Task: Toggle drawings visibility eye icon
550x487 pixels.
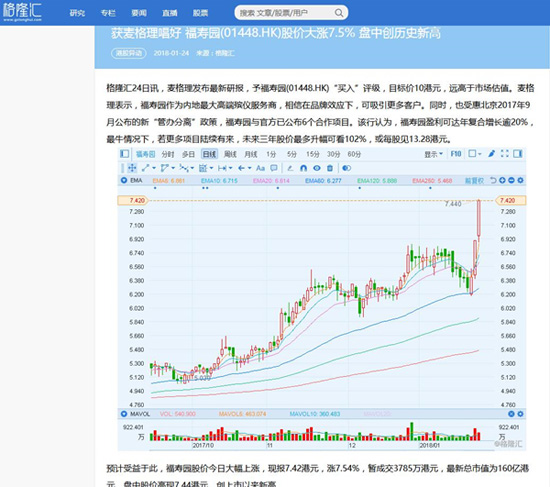Action: [317, 168]
